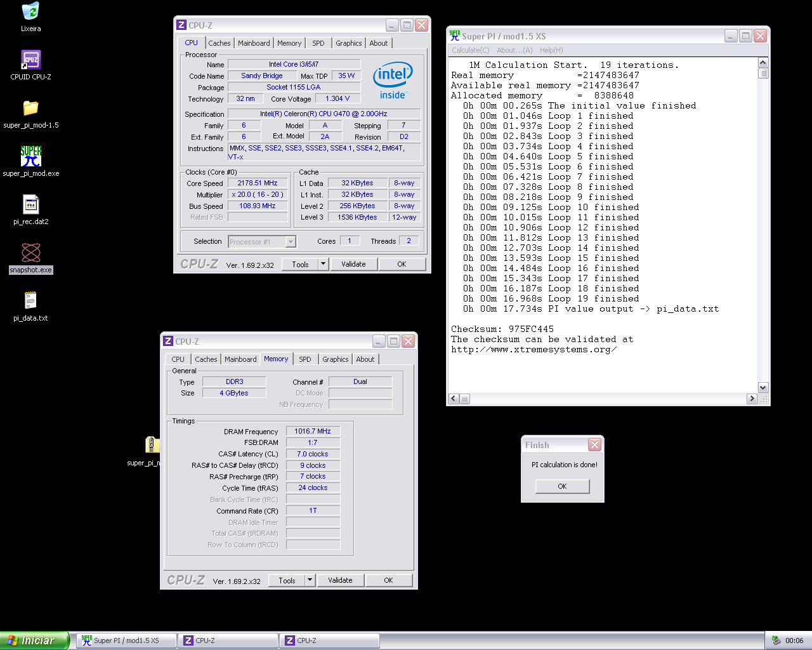Click the Super PI horizontal scrollbar left arrow
Viewport: 812px width, 650px height.
pyautogui.click(x=454, y=399)
